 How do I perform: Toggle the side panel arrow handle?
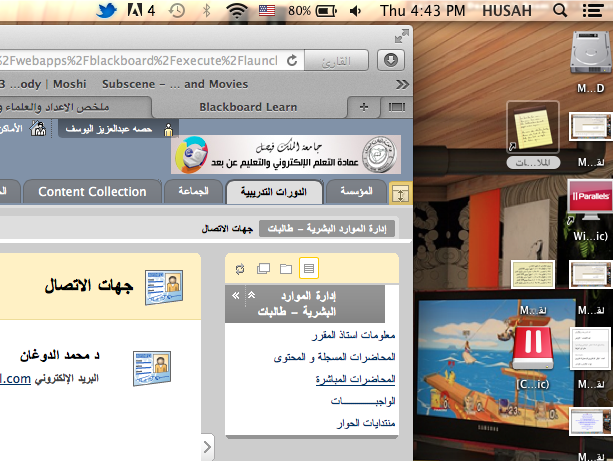(x=208, y=447)
